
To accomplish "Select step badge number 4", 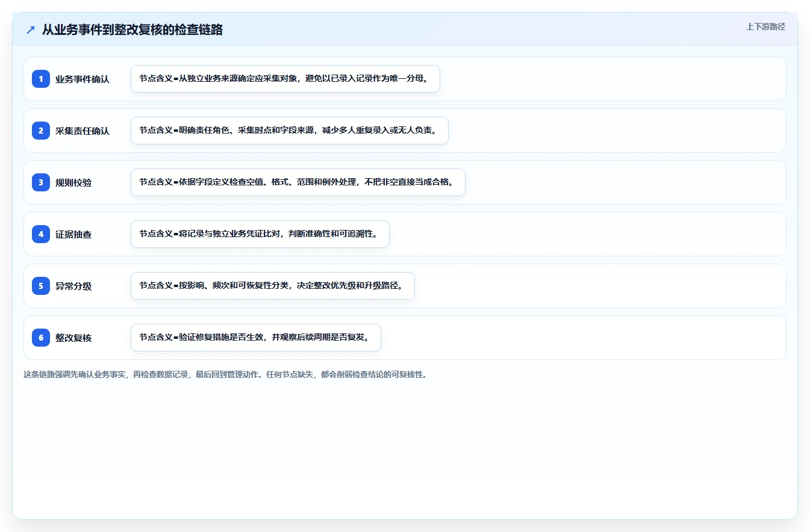I will click(41, 234).
